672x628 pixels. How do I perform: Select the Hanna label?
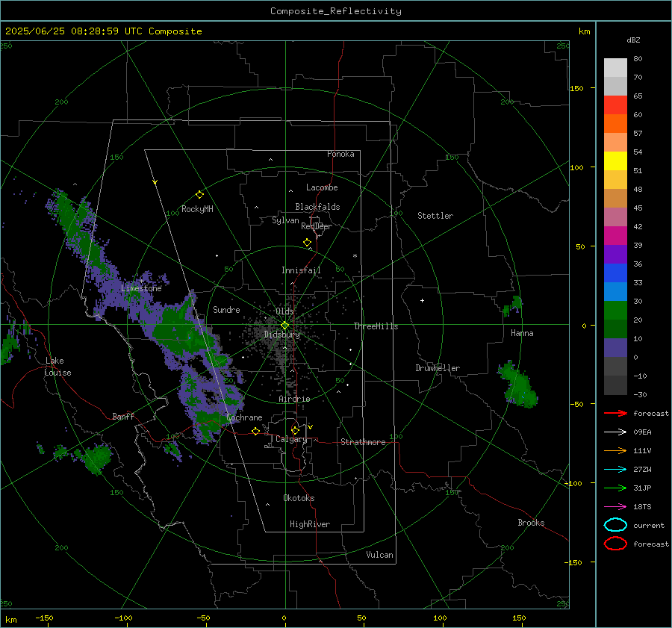(x=522, y=333)
